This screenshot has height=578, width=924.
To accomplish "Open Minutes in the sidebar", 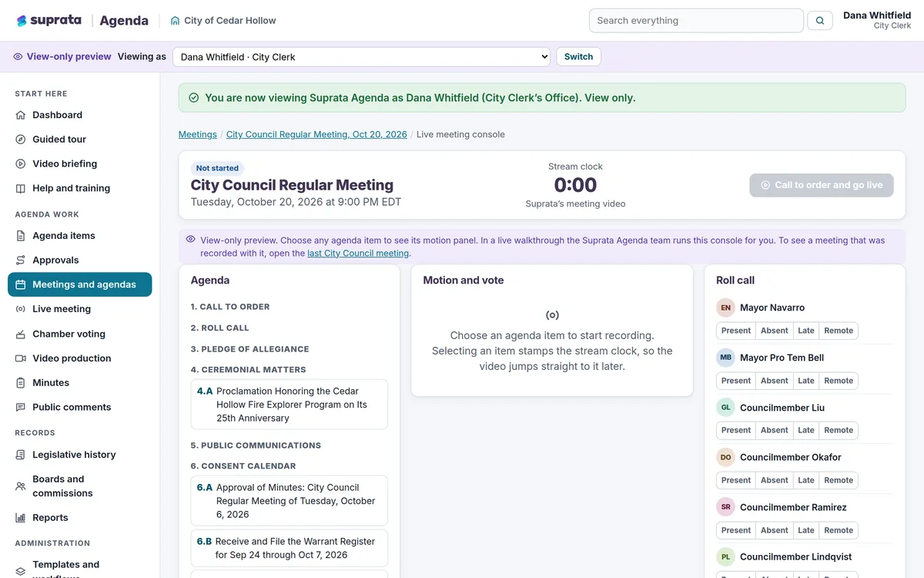I will (80, 383).
